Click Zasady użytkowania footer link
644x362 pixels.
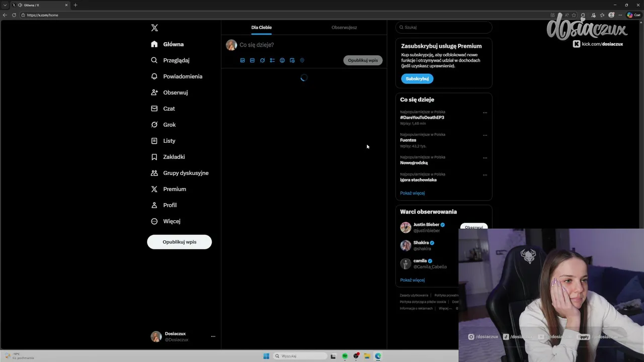click(414, 295)
